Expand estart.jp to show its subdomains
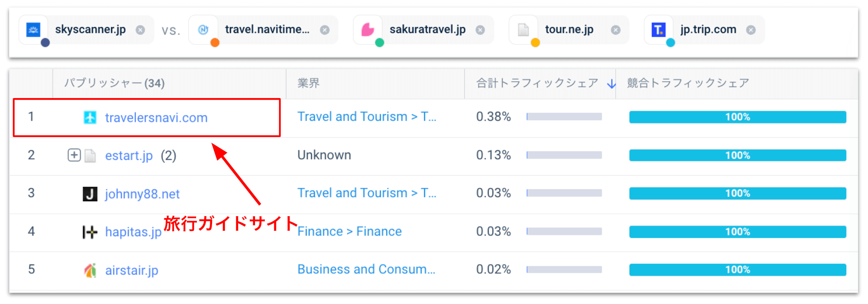This screenshot has width=868, height=304. point(74,155)
